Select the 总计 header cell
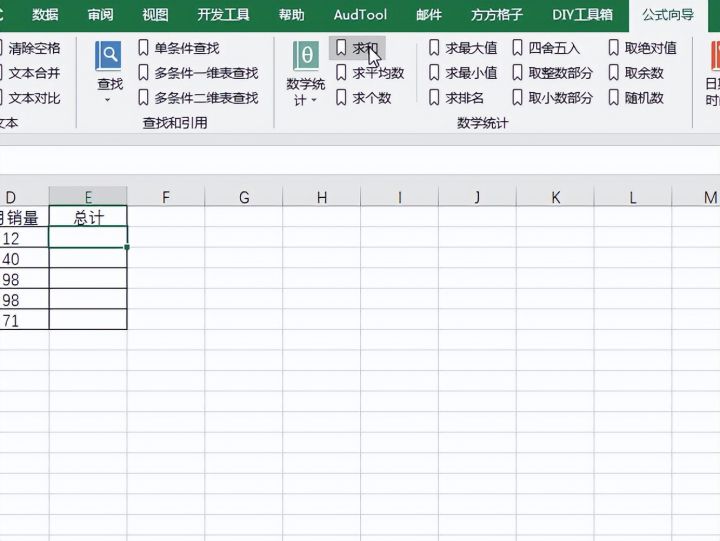Viewport: 720px width, 541px height. coord(88,217)
